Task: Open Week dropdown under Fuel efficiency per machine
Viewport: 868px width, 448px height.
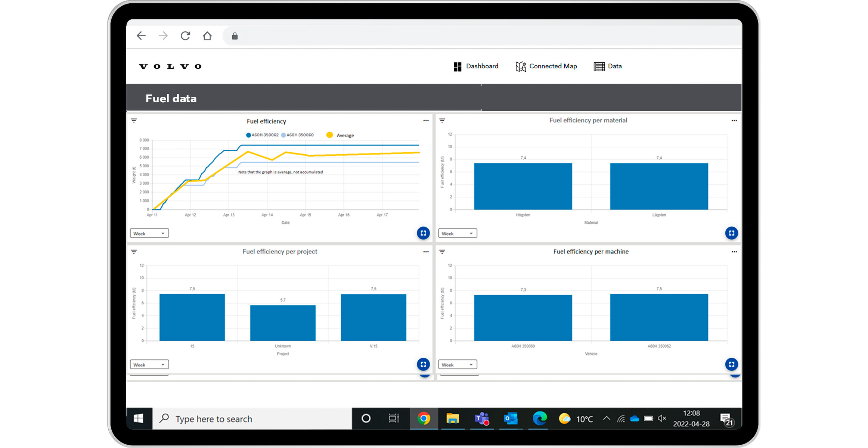Action: [x=457, y=365]
